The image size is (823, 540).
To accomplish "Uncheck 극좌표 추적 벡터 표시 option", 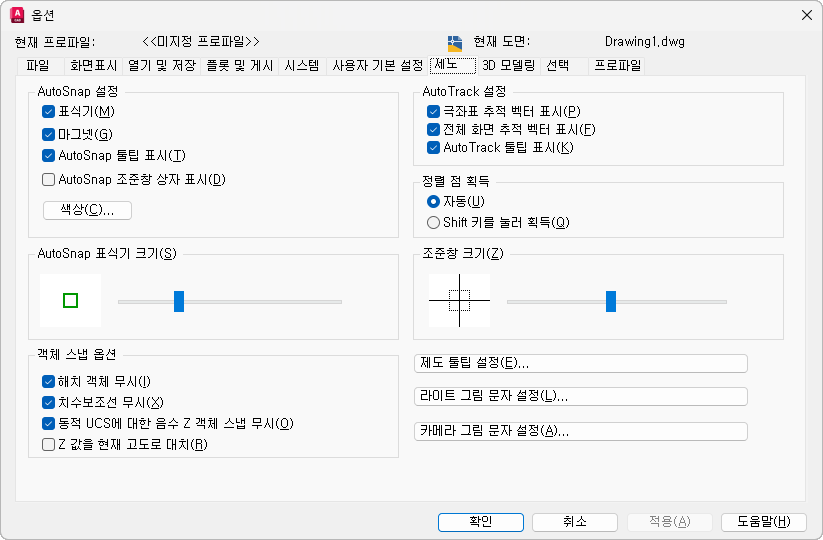I will (x=433, y=111).
